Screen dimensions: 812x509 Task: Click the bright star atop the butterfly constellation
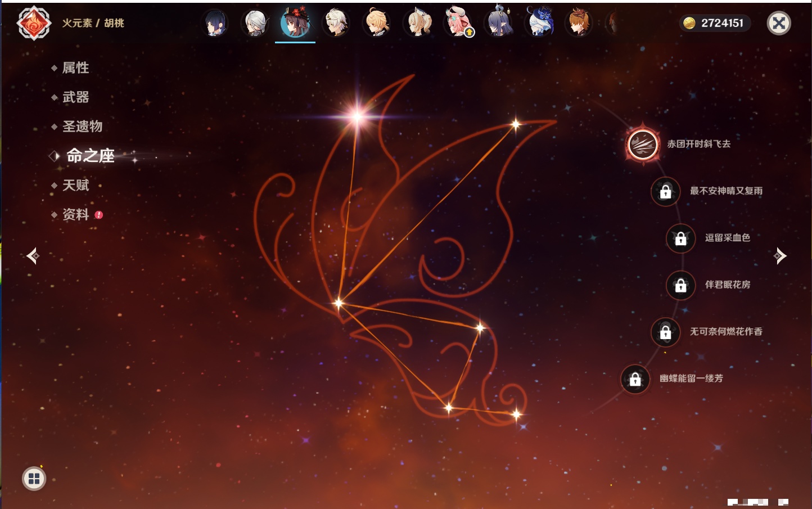(x=357, y=116)
